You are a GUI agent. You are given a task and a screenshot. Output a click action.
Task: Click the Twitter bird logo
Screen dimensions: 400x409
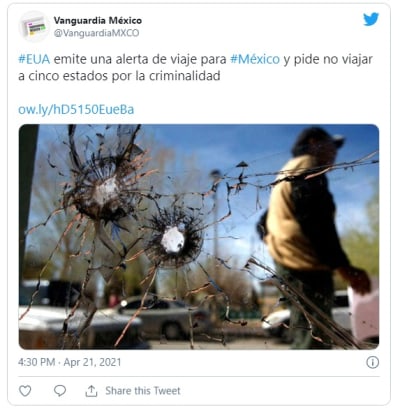coord(371,19)
